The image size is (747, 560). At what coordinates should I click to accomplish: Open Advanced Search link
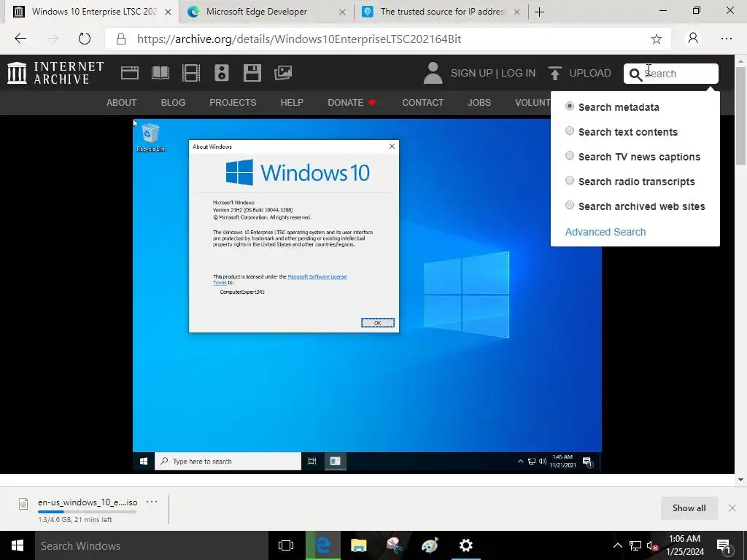[x=605, y=232]
